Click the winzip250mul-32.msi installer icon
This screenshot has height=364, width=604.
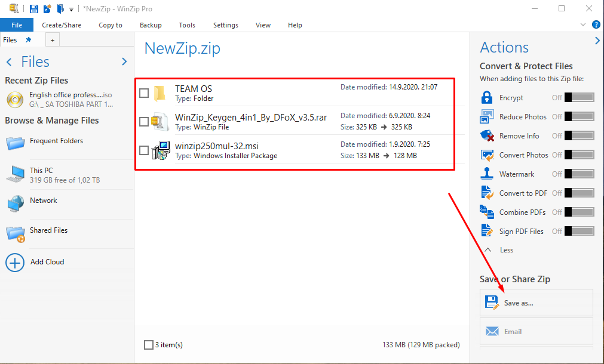coord(161,150)
